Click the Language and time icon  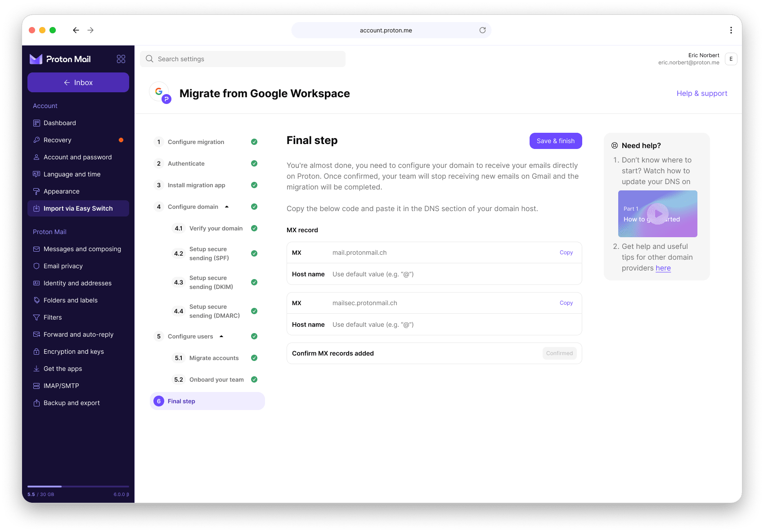[x=36, y=174]
